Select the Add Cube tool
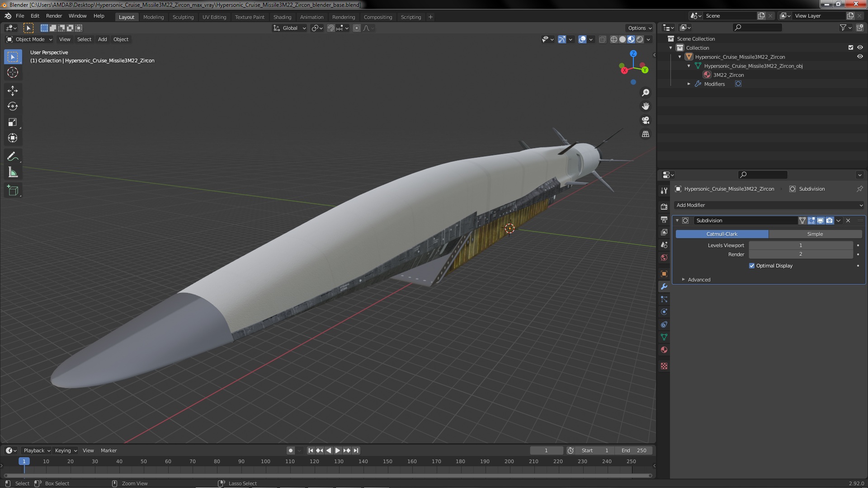Viewport: 868px width, 488px height. (13, 191)
